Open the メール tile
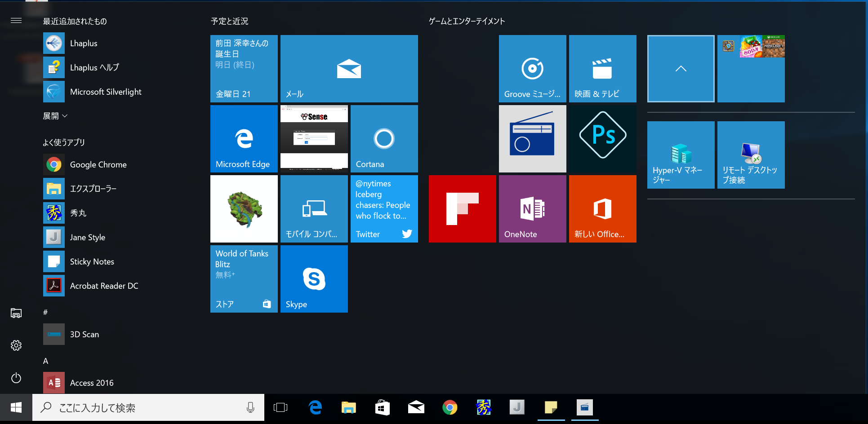Viewport: 868px width, 424px height. [x=349, y=69]
